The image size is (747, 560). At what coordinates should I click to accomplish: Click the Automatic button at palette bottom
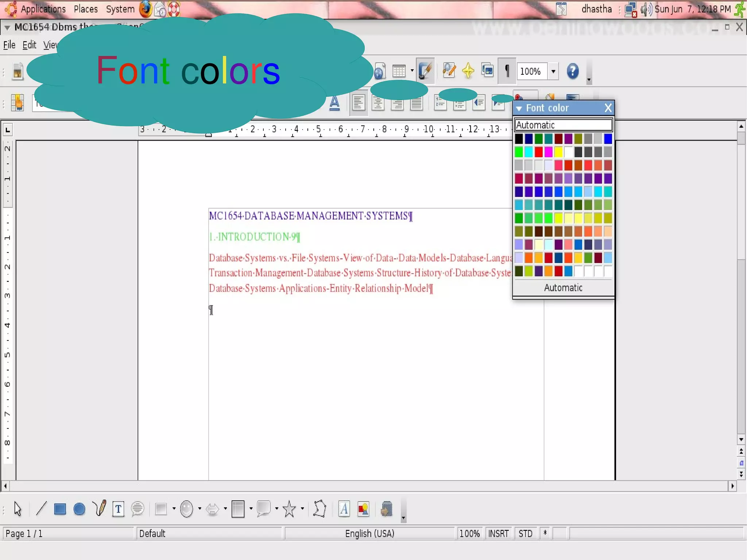pyautogui.click(x=563, y=288)
